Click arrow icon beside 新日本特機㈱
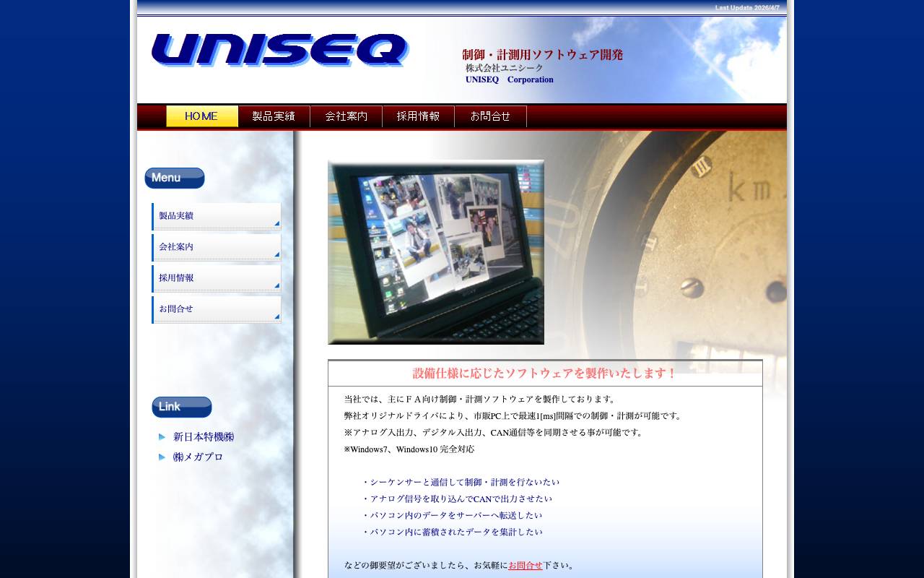Viewport: 924px width, 578px height. 162,437
